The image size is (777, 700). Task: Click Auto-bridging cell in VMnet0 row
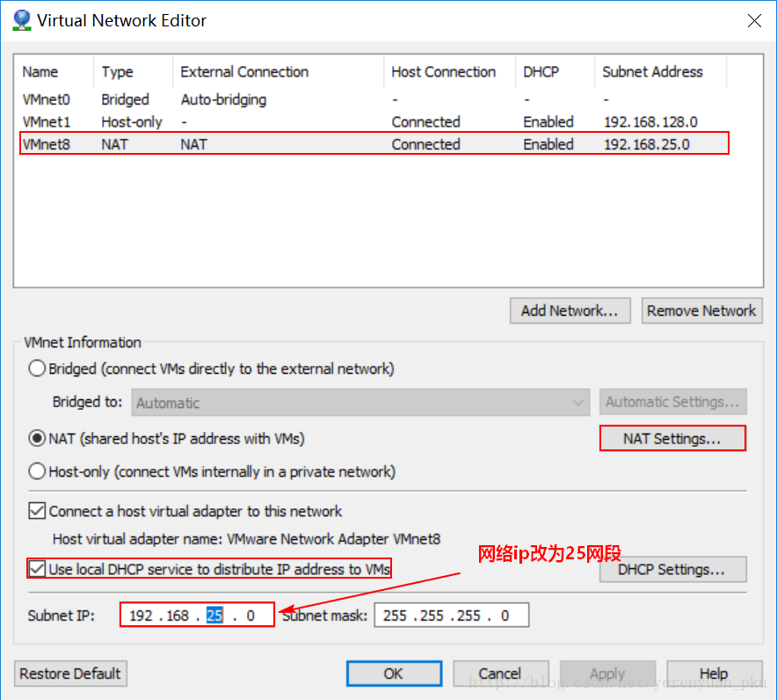tap(223, 99)
